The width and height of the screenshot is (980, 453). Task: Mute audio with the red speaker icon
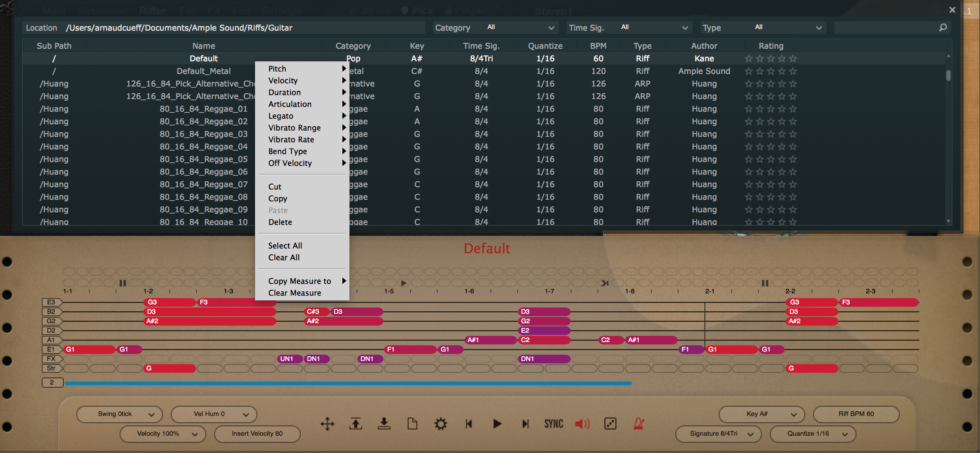point(582,424)
